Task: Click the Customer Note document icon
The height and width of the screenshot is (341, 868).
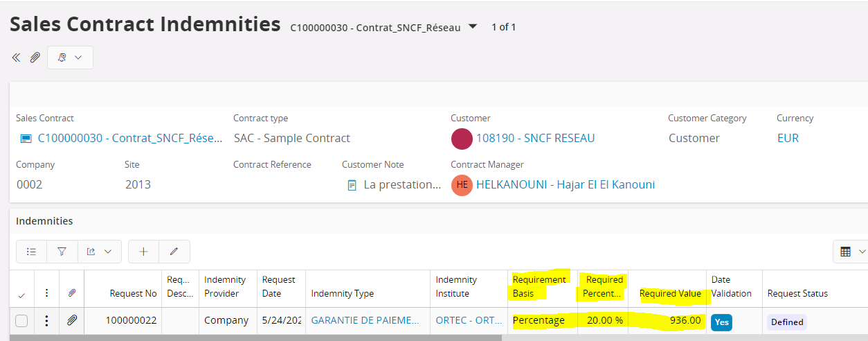Action: click(352, 185)
